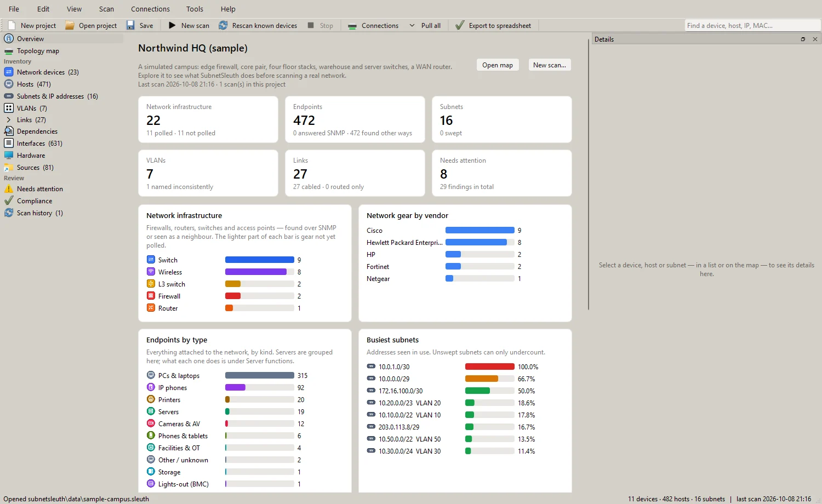This screenshot has width=822, height=504.
Task: Click the Servers endpoint icon
Action: 151,411
